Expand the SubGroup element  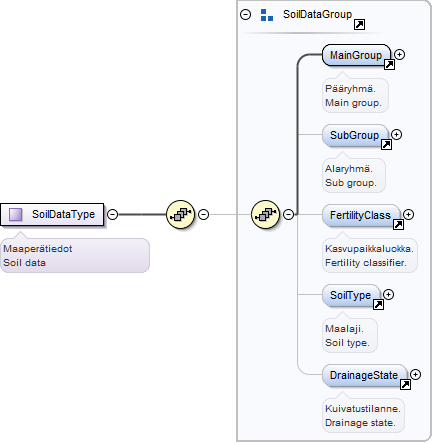tap(396, 134)
